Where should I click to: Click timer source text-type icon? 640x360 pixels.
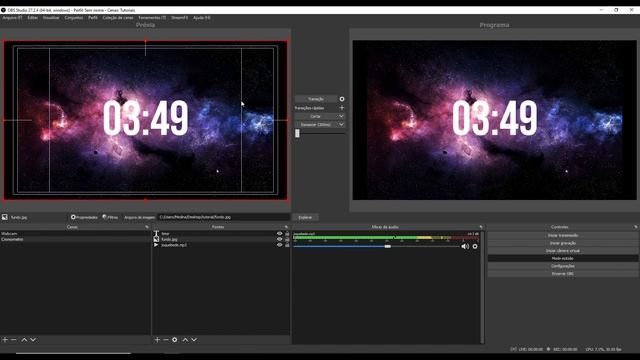click(156, 233)
